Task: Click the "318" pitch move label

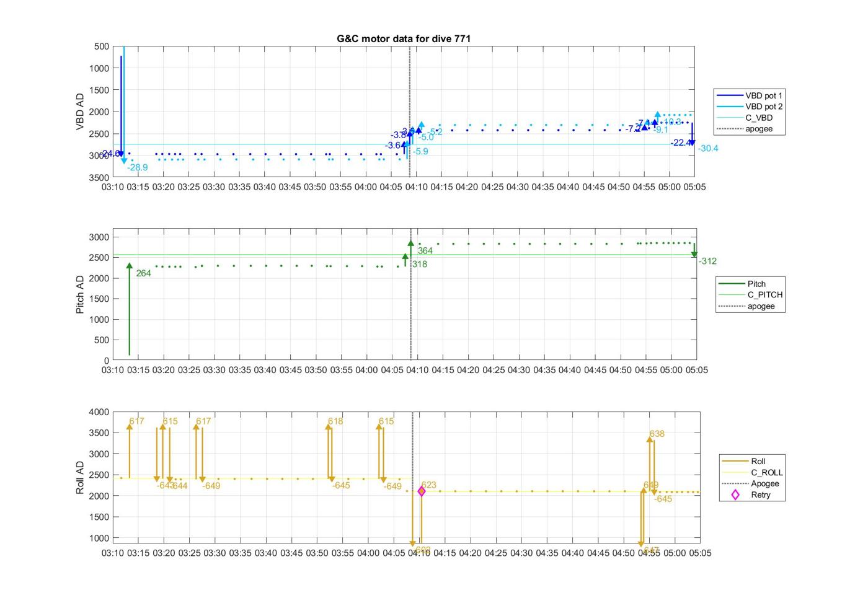Action: tap(420, 264)
